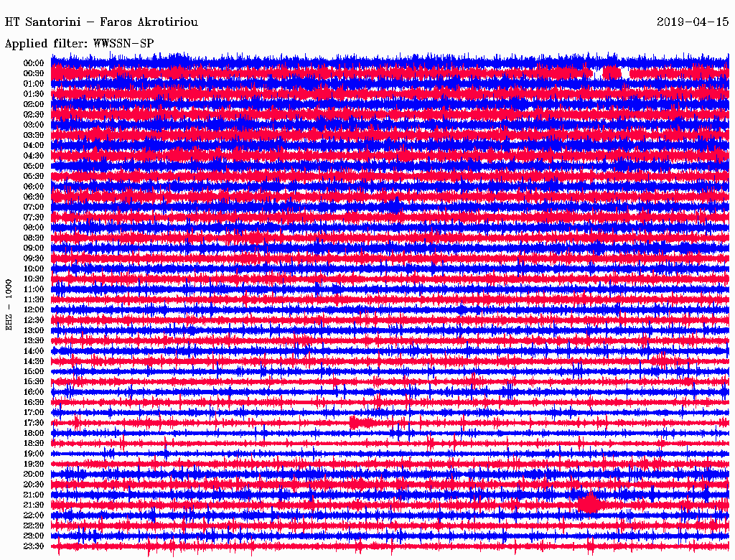Select the 19:30 time label

(x=34, y=464)
